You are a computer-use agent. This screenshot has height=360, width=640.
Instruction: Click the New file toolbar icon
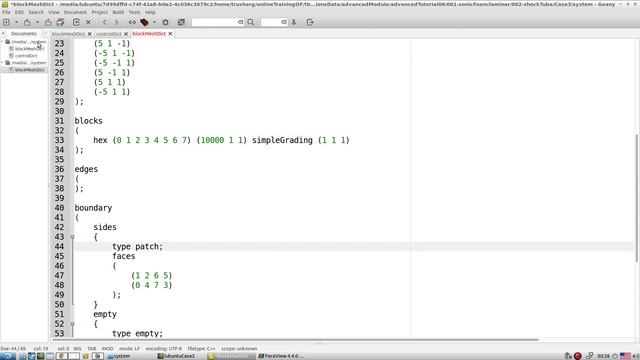point(7,22)
